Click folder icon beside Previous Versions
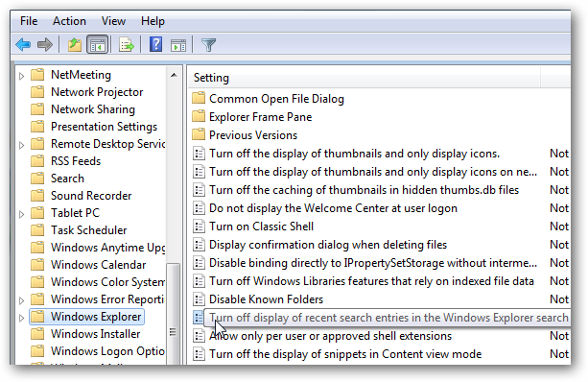588x382 pixels. click(x=199, y=134)
